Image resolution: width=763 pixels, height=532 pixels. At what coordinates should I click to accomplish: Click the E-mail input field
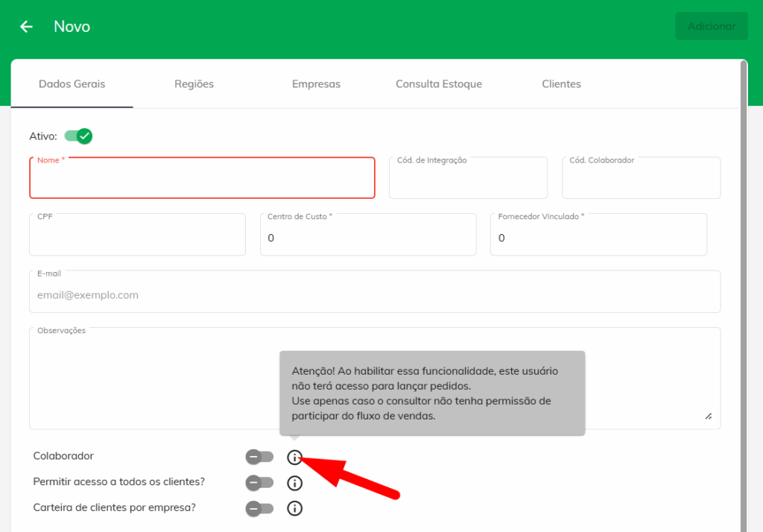point(375,295)
